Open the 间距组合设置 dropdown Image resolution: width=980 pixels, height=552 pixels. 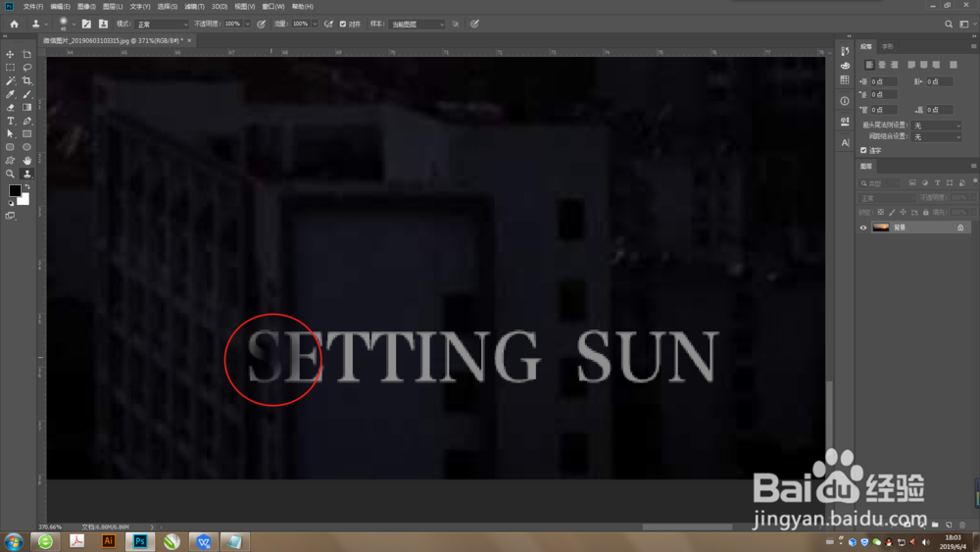click(x=936, y=136)
